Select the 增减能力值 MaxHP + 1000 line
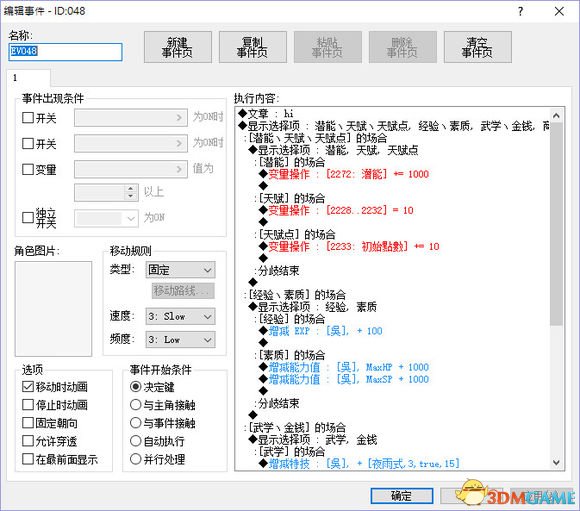Screen dimensions: 580x511 click(x=344, y=367)
